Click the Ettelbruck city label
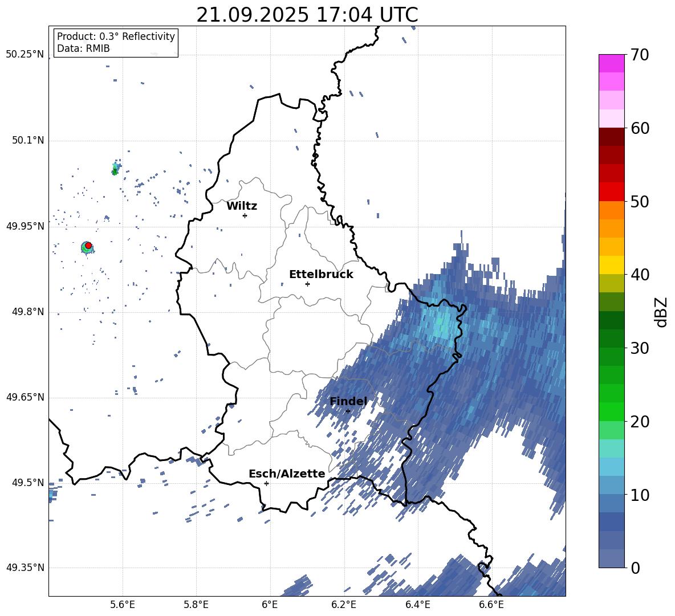The width and height of the screenshot is (675, 616). click(321, 275)
